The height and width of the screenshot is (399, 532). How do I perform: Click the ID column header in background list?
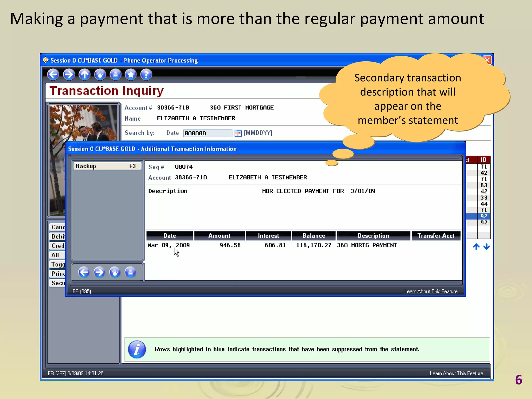483,160
